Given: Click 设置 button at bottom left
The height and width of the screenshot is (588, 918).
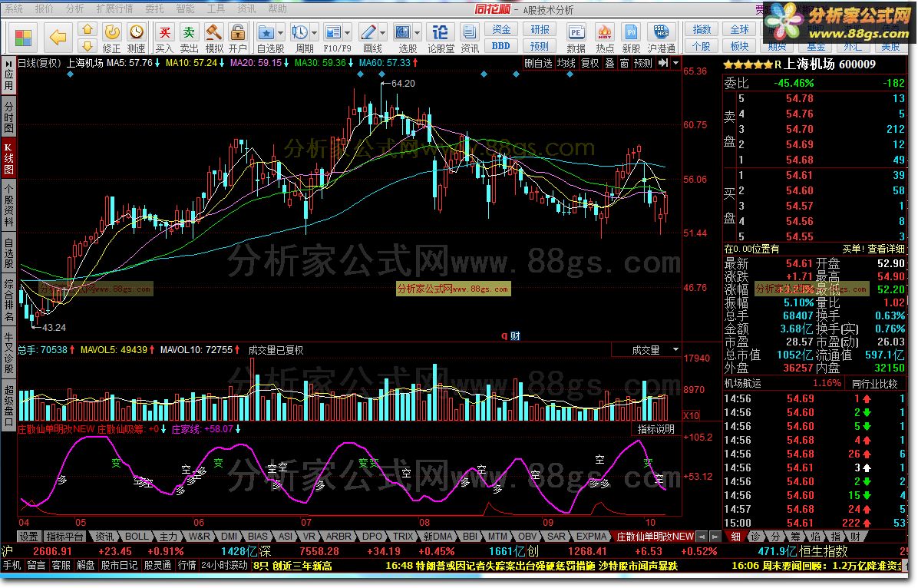Looking at the screenshot, I should (28, 537).
